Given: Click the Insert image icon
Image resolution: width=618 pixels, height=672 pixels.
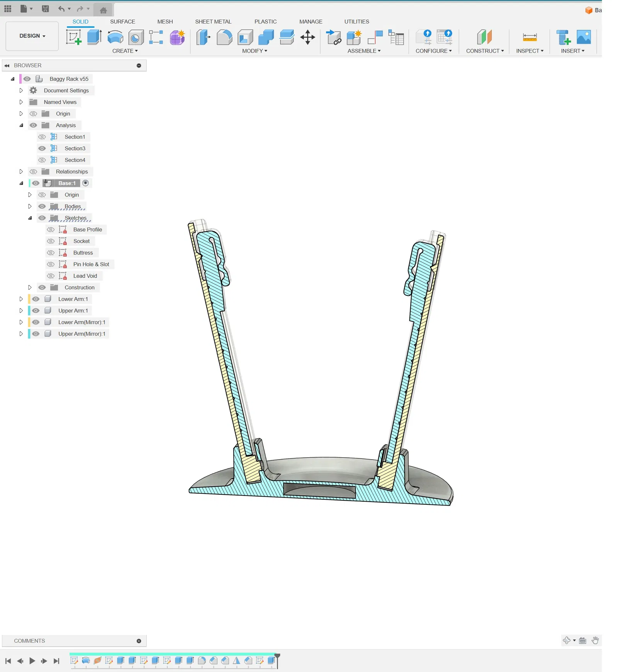Looking at the screenshot, I should tap(584, 37).
